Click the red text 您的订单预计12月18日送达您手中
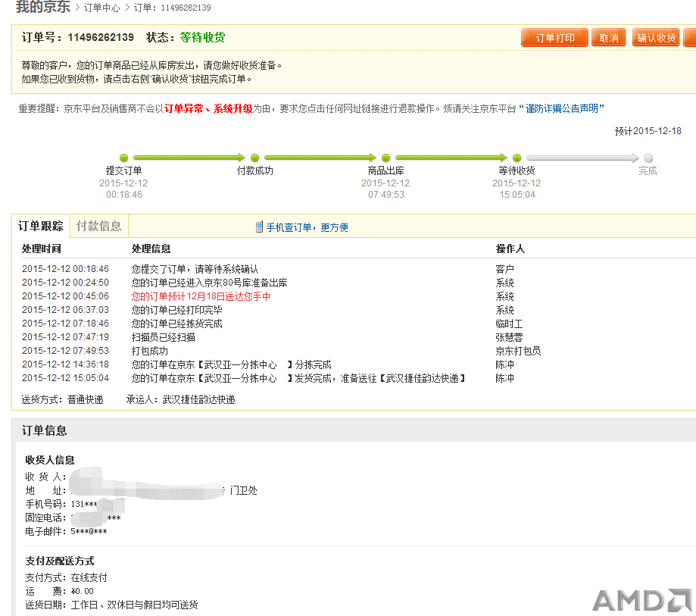The height and width of the screenshot is (616, 696). (201, 296)
